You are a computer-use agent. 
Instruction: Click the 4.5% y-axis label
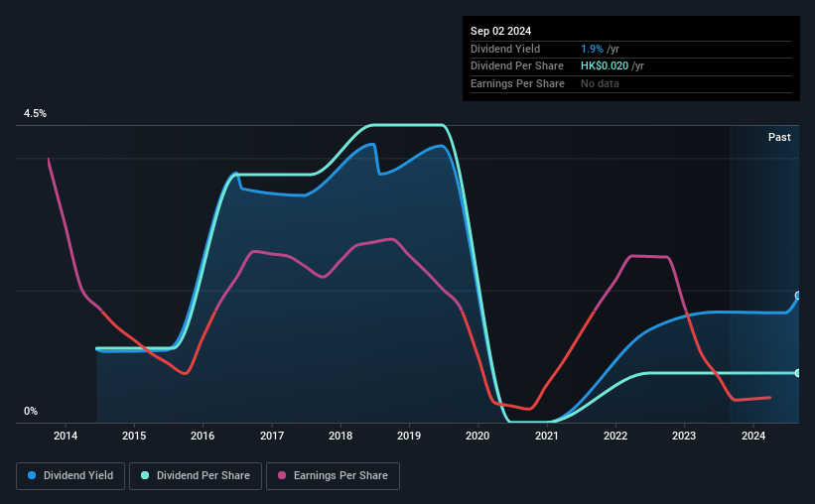(x=35, y=113)
